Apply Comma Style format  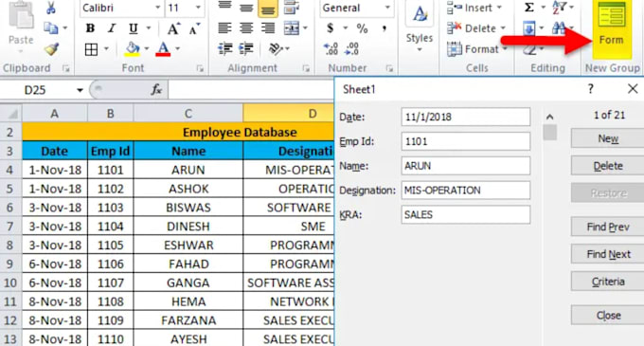[385, 28]
